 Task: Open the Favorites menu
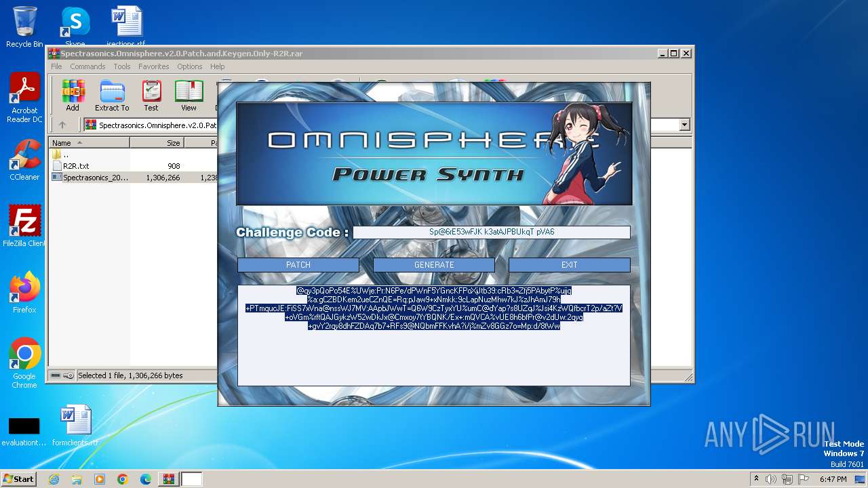[154, 66]
